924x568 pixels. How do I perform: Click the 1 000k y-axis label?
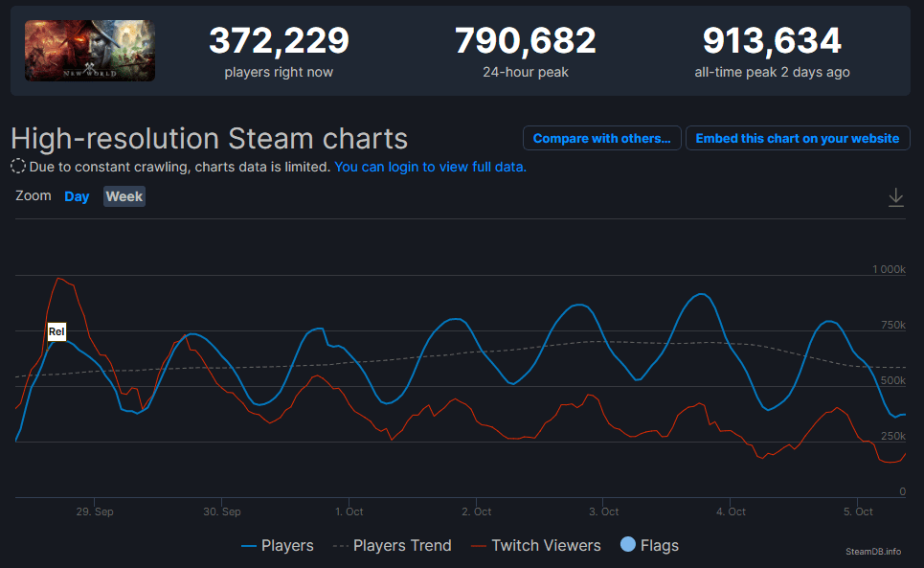(888, 269)
